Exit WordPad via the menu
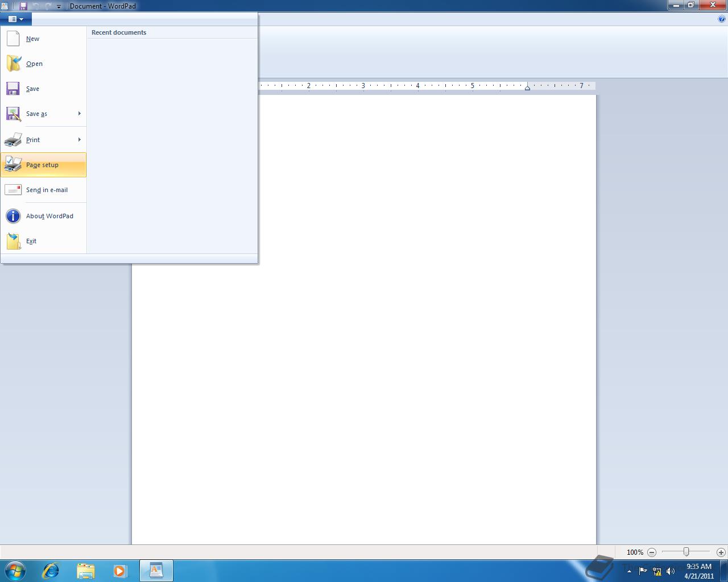This screenshot has height=582, width=728. tap(43, 241)
